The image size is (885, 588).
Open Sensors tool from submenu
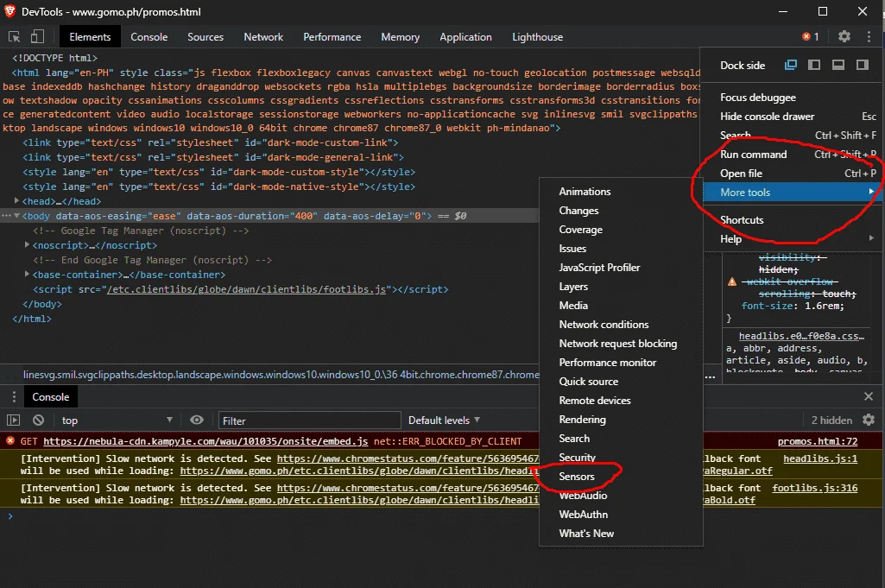pos(621,477)
